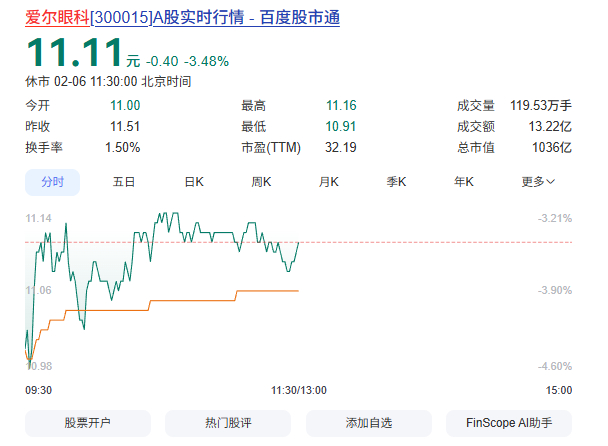The image size is (608, 446).
Task: Click the -3.90% percent axis label
Action: 555,290
